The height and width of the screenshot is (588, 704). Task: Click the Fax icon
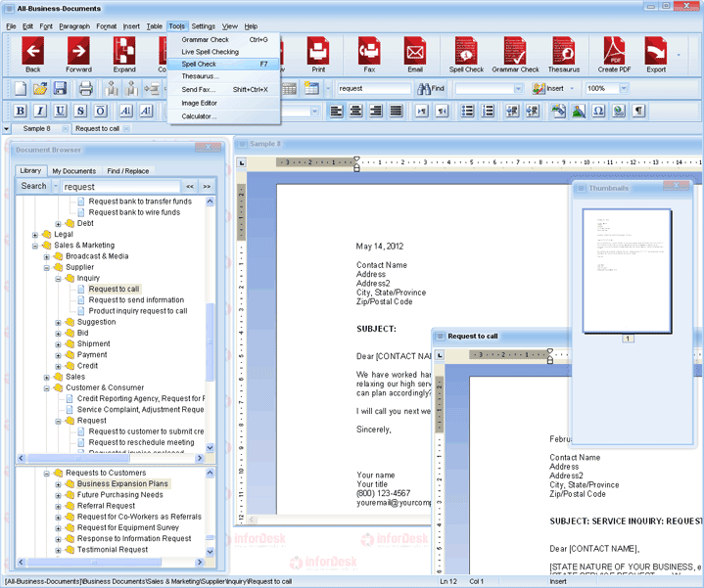click(369, 55)
